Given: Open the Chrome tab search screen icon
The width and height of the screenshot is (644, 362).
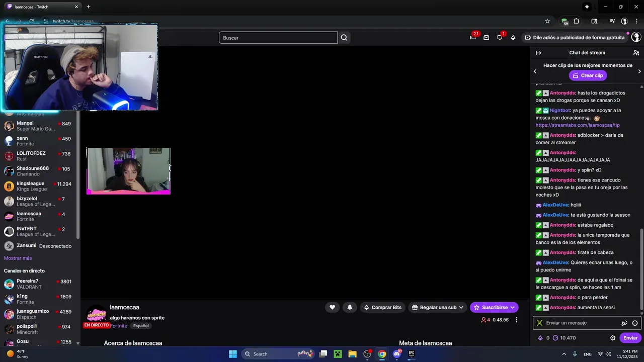Looking at the screenshot, I should click(x=594, y=21).
